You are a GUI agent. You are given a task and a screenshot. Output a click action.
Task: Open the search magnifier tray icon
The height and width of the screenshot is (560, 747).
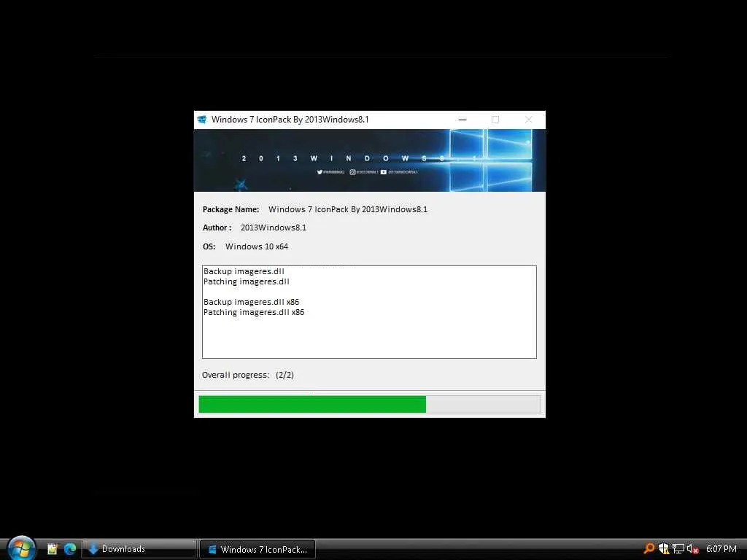[649, 548]
